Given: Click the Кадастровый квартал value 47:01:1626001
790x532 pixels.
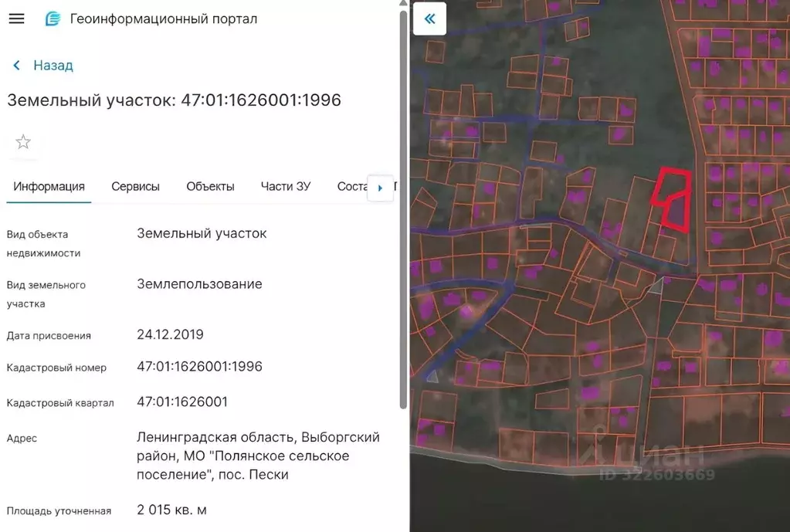Looking at the screenshot, I should tap(182, 402).
